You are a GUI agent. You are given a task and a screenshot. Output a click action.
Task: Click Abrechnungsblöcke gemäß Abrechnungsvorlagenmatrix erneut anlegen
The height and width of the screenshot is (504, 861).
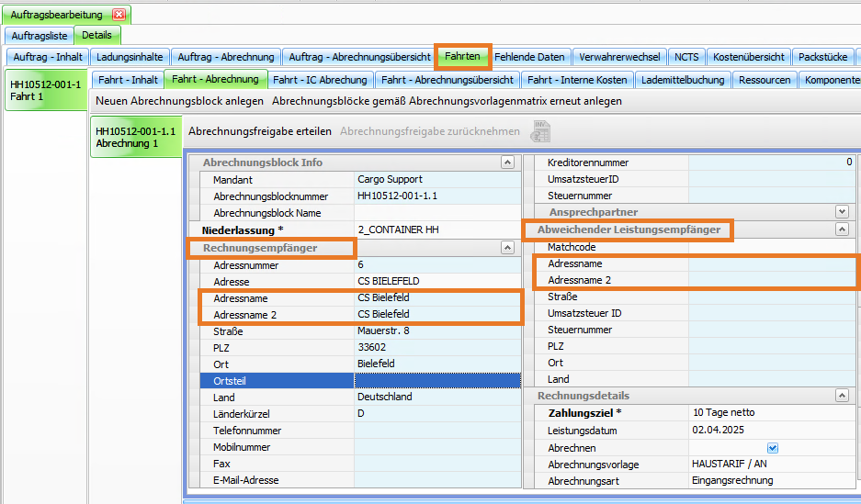tap(447, 101)
